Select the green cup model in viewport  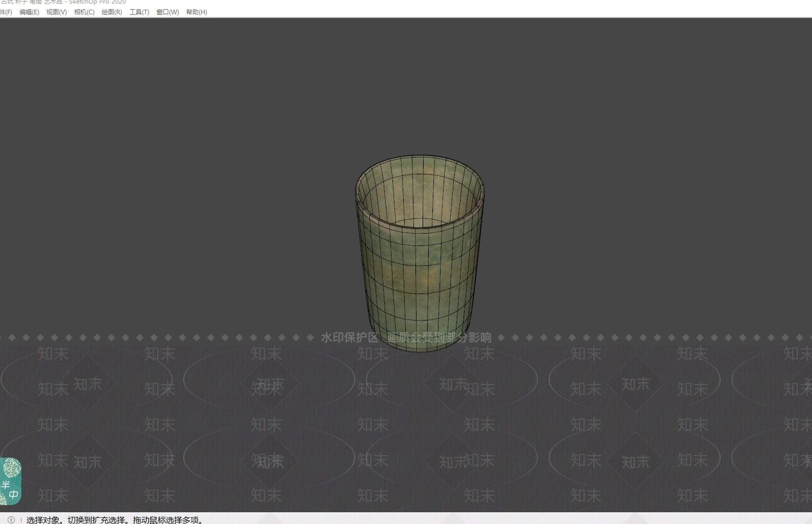(x=420, y=254)
